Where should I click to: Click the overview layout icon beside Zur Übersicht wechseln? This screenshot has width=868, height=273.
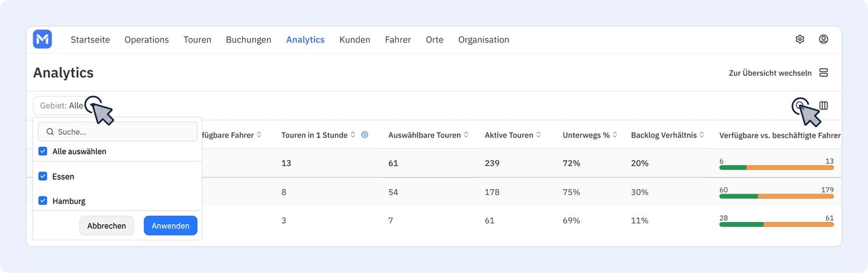[x=824, y=73]
